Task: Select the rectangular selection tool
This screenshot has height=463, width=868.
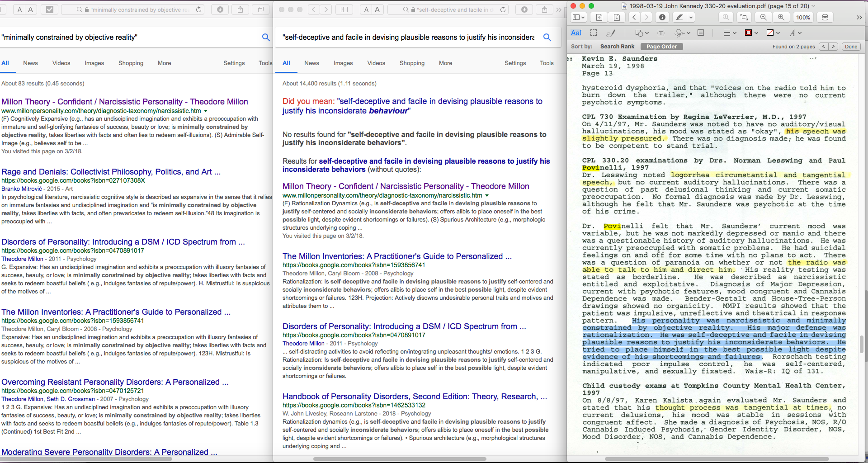Action: point(594,33)
